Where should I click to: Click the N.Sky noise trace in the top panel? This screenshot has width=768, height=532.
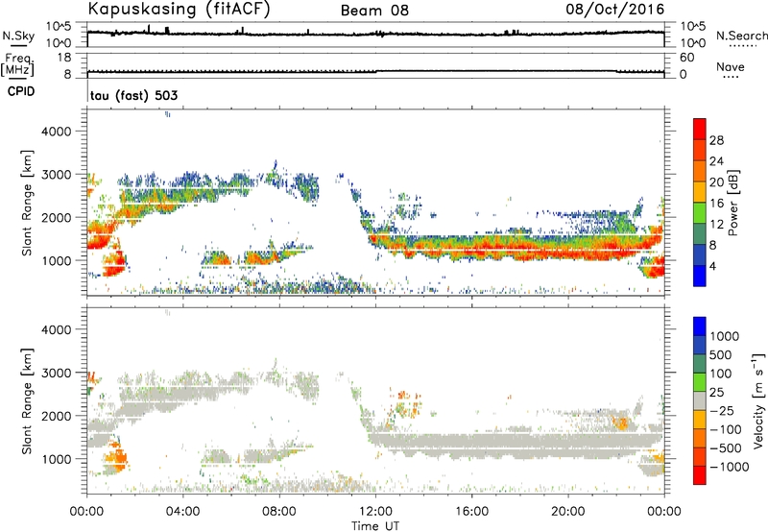[x=375, y=34]
